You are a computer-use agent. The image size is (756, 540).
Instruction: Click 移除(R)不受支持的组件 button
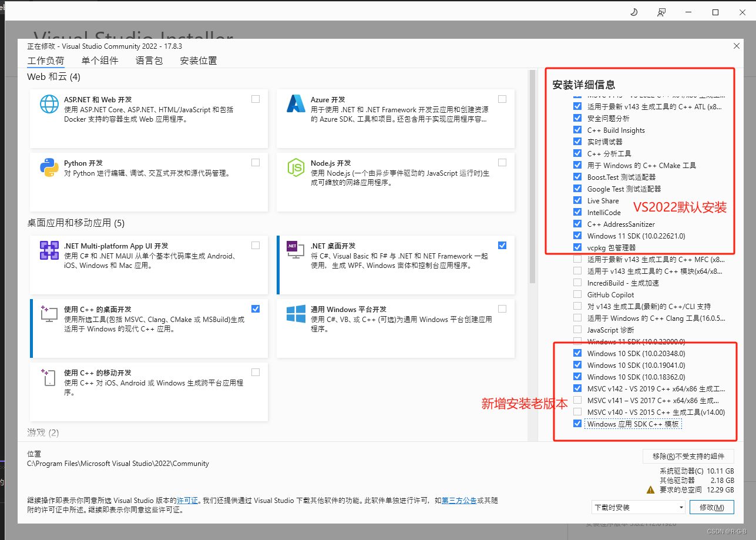(688, 456)
